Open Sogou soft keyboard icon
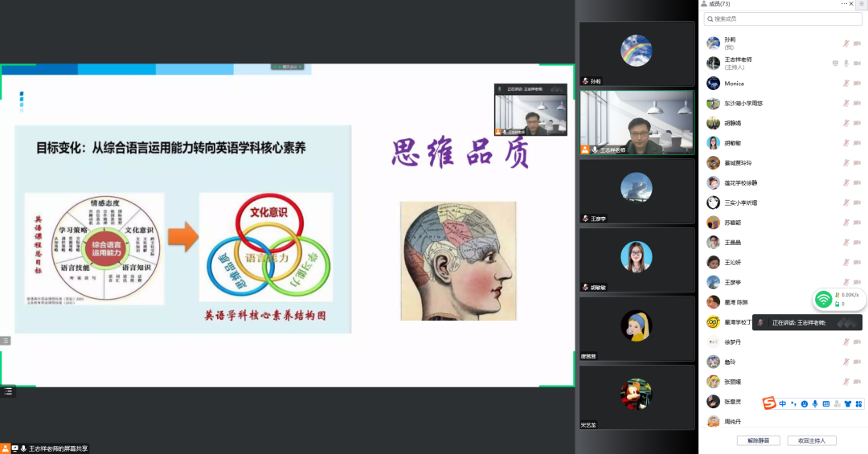The image size is (868, 454). (x=826, y=403)
